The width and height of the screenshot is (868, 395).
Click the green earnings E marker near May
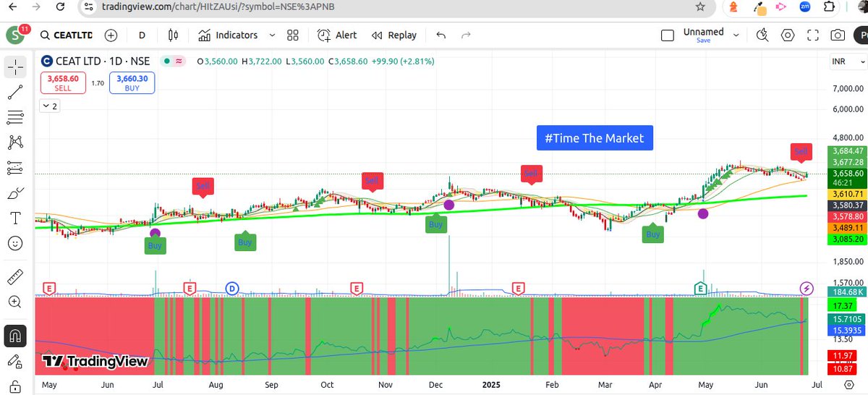point(700,288)
